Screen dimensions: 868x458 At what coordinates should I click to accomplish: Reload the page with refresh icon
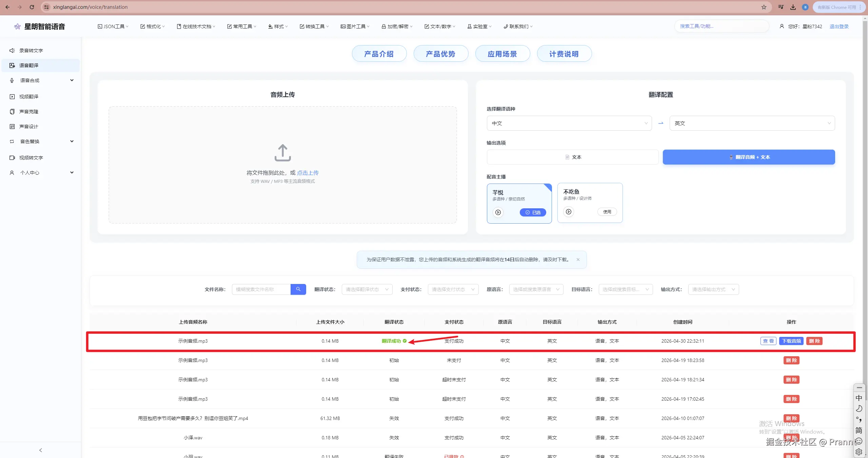pos(32,7)
